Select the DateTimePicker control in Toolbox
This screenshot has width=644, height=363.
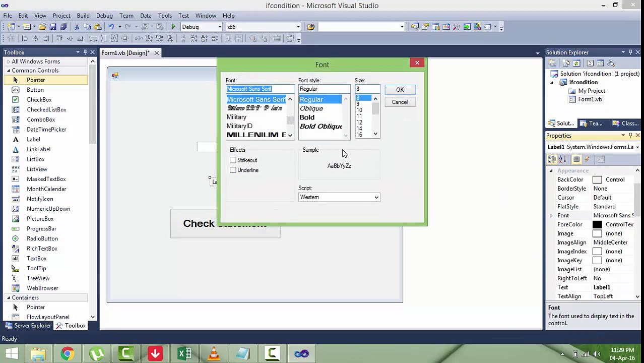click(x=45, y=130)
